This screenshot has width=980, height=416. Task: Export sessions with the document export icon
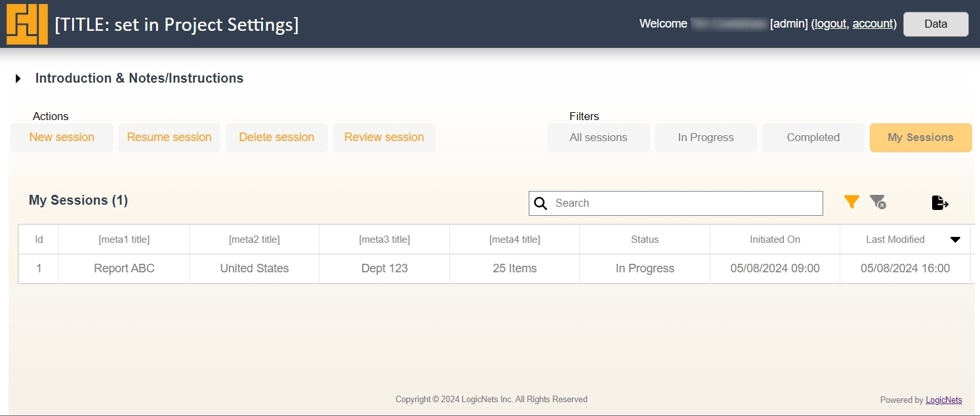[940, 203]
